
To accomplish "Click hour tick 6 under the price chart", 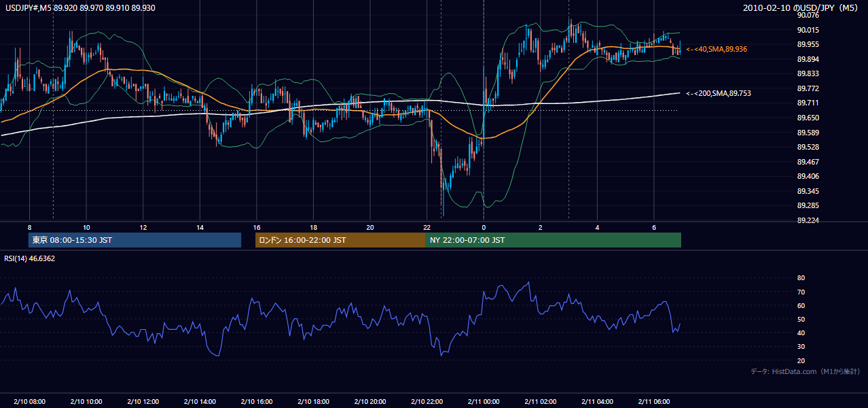I will click(653, 227).
